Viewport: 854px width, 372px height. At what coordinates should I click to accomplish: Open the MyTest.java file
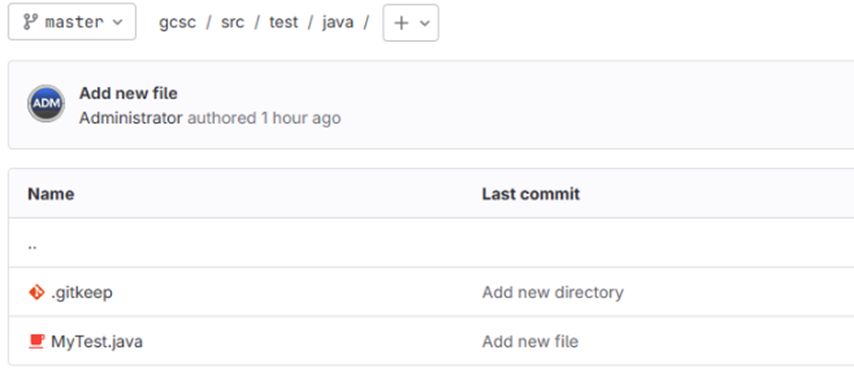coord(97,341)
